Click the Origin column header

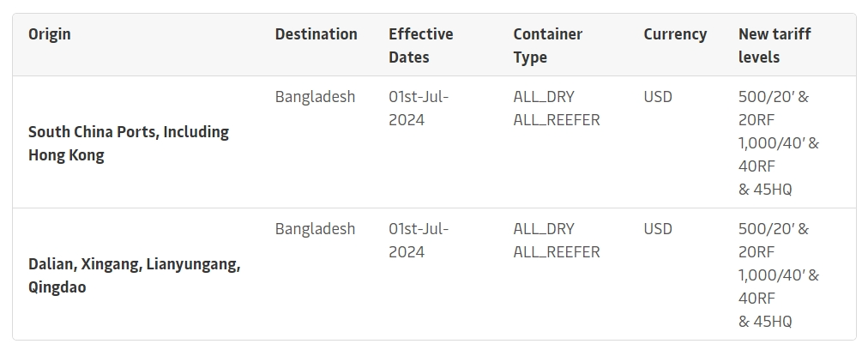tap(50, 34)
